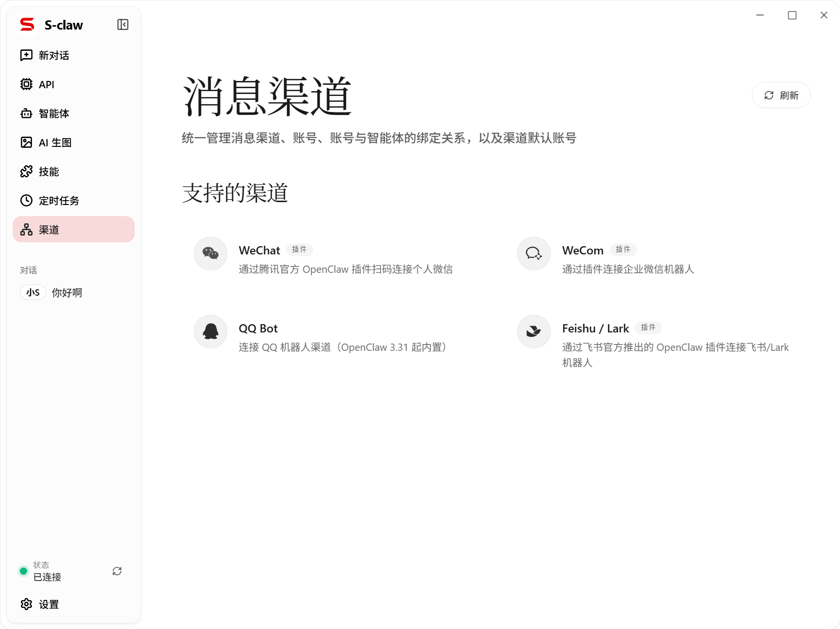840x629 pixels.
Task: Click the gear icon beside 设置
Action: coord(26,604)
